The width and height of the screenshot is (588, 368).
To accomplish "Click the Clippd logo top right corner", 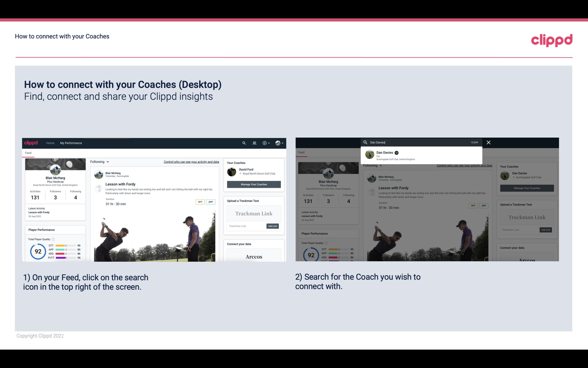I will tap(552, 40).
